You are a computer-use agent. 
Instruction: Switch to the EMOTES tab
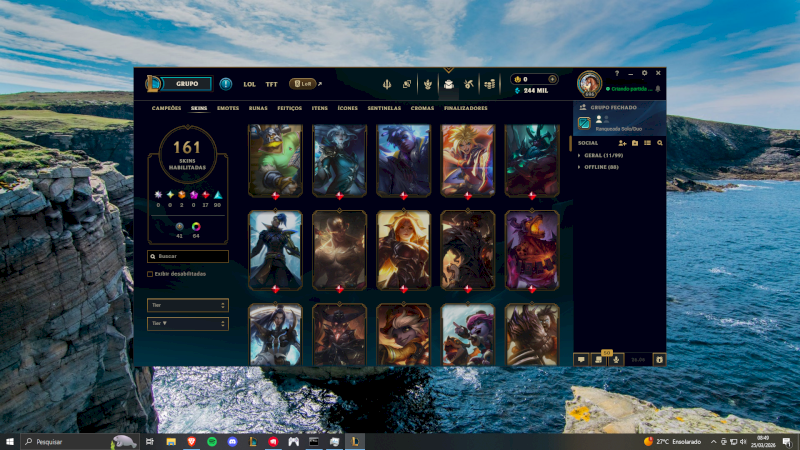[x=228, y=108]
